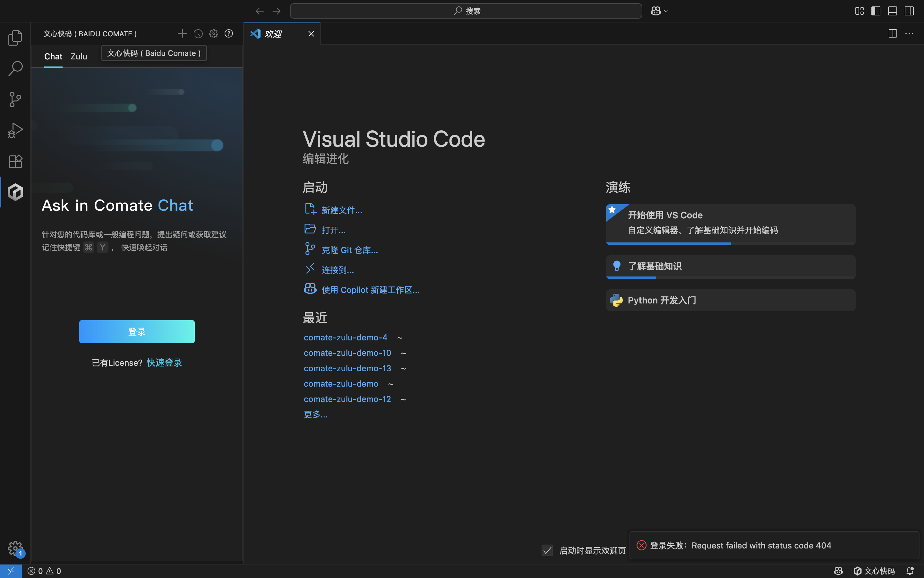Click the 登录失败 error notification
Screen dimensions: 924x578
774,545
